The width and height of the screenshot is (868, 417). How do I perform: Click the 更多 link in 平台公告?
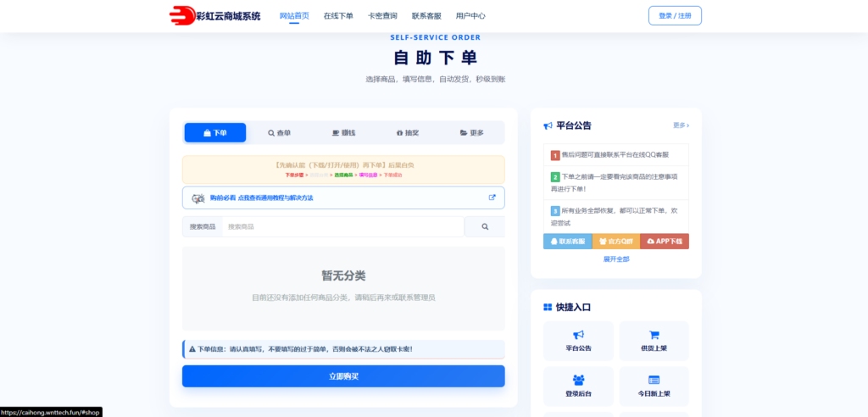(681, 125)
